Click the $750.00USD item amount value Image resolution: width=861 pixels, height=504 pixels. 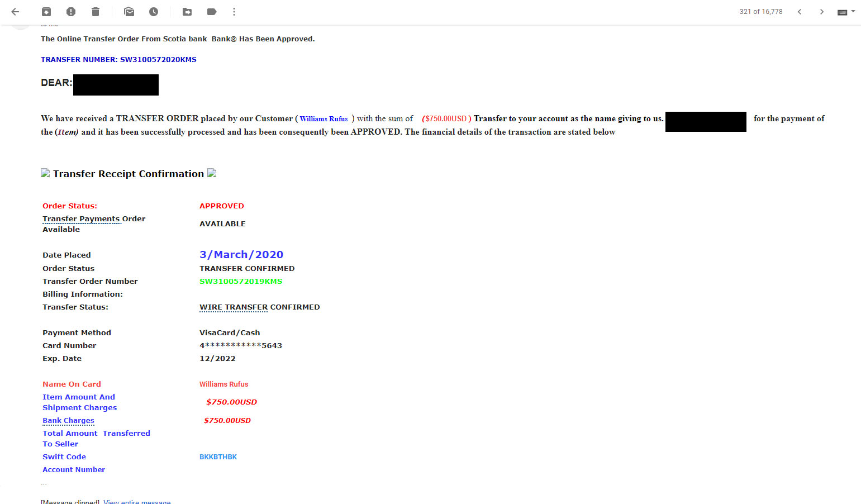click(231, 402)
